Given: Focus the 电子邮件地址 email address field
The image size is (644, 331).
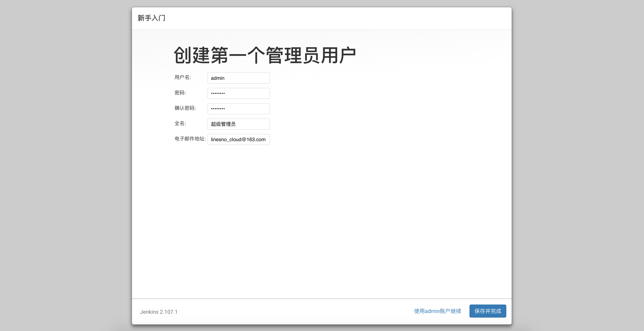Looking at the screenshot, I should pyautogui.click(x=239, y=139).
